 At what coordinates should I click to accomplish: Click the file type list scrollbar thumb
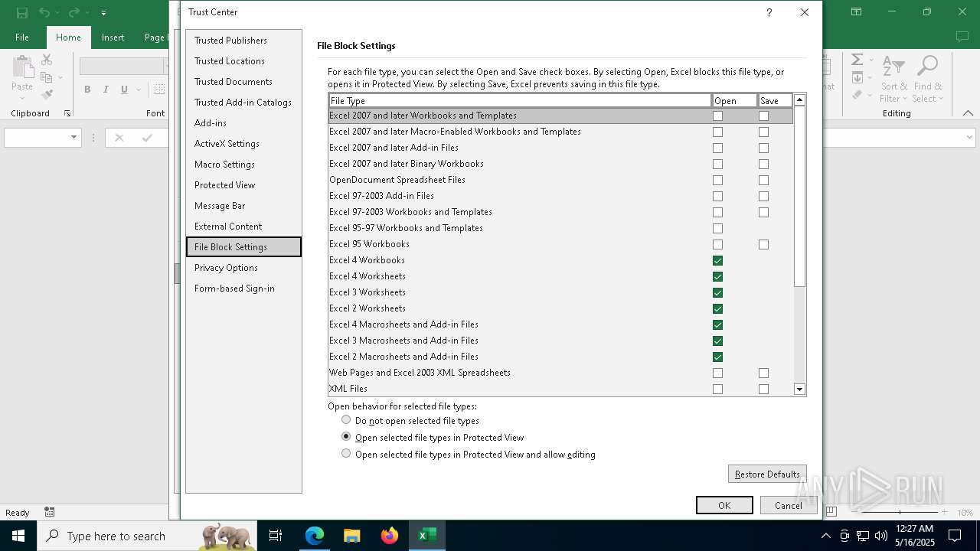(799, 196)
